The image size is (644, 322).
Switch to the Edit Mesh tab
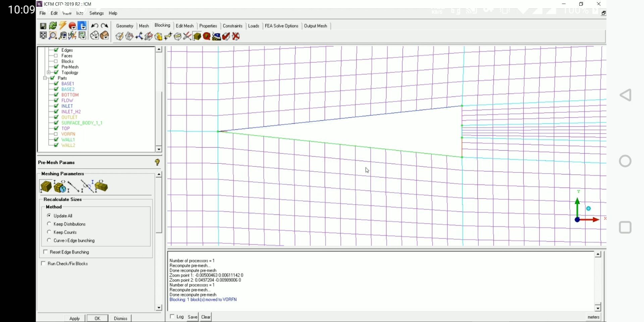tap(185, 26)
